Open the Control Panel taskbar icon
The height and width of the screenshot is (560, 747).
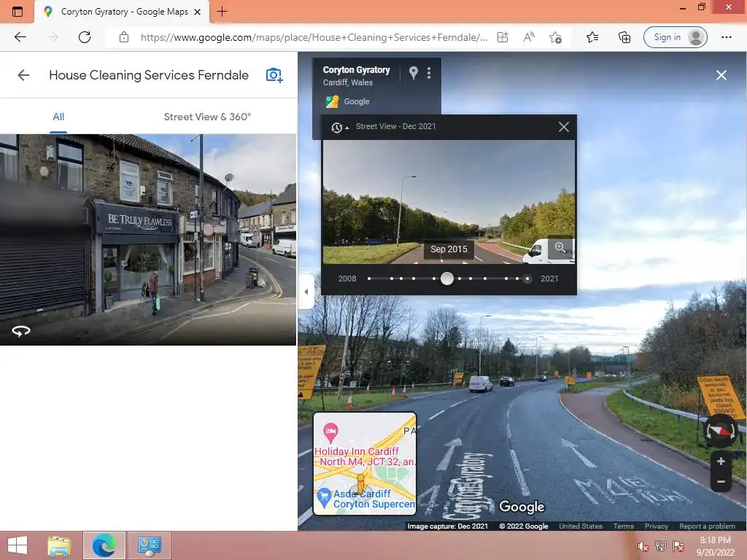149,545
